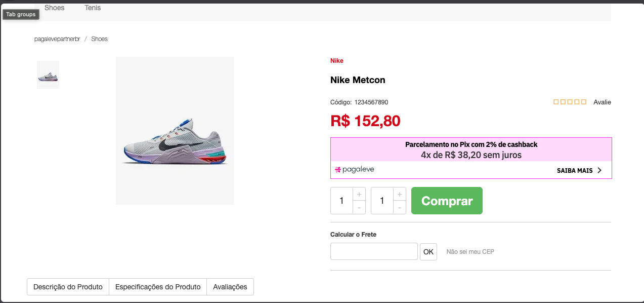
Task: Open Não sei meu CEP link
Action: pyautogui.click(x=470, y=252)
